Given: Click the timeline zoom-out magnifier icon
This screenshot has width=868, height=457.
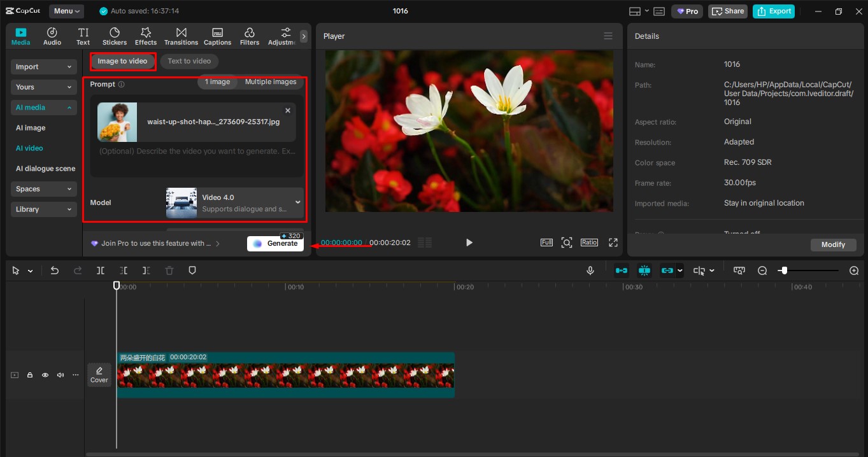Looking at the screenshot, I should click(x=762, y=270).
